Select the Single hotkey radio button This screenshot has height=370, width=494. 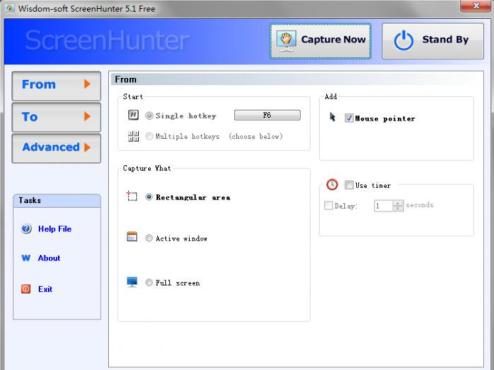[149, 116]
